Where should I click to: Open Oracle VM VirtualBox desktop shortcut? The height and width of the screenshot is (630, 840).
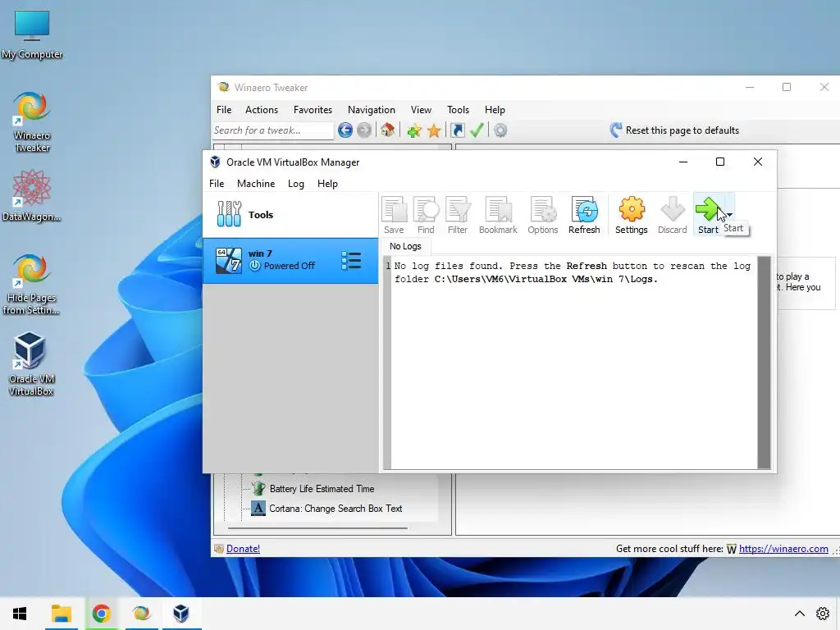click(x=31, y=364)
